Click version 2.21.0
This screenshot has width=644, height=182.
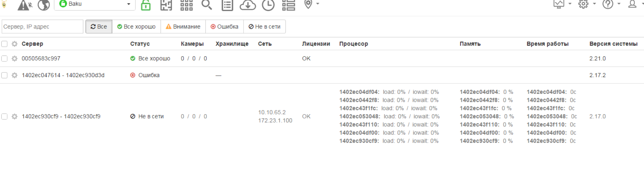[x=598, y=59]
